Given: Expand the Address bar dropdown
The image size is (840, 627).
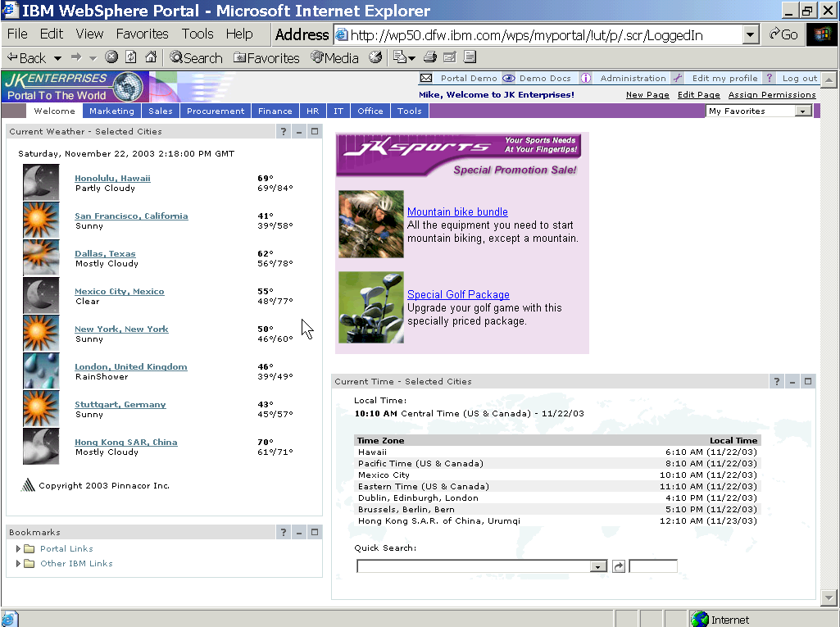Looking at the screenshot, I should pyautogui.click(x=751, y=34).
